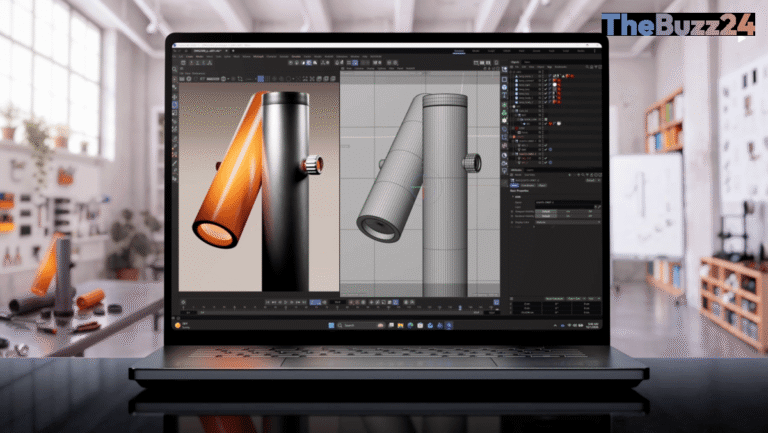Select the Text spline icon

(x=504, y=95)
